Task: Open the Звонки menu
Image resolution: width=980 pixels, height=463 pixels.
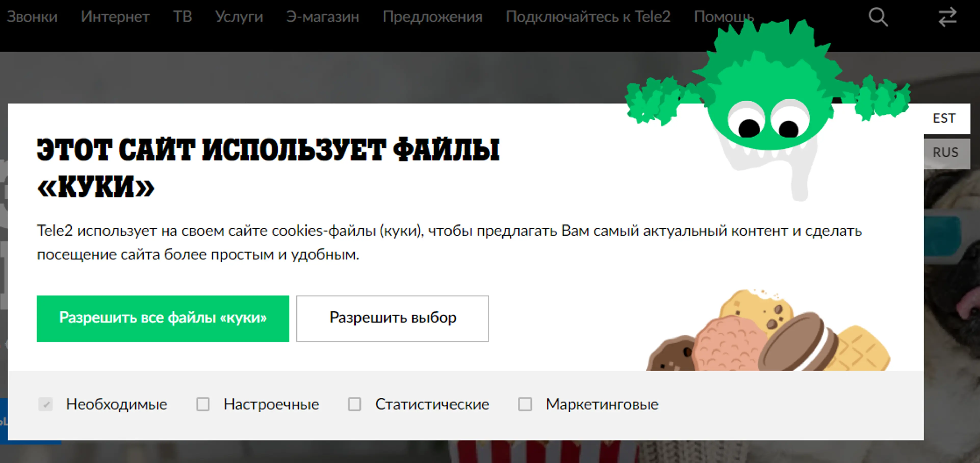Action: [32, 17]
